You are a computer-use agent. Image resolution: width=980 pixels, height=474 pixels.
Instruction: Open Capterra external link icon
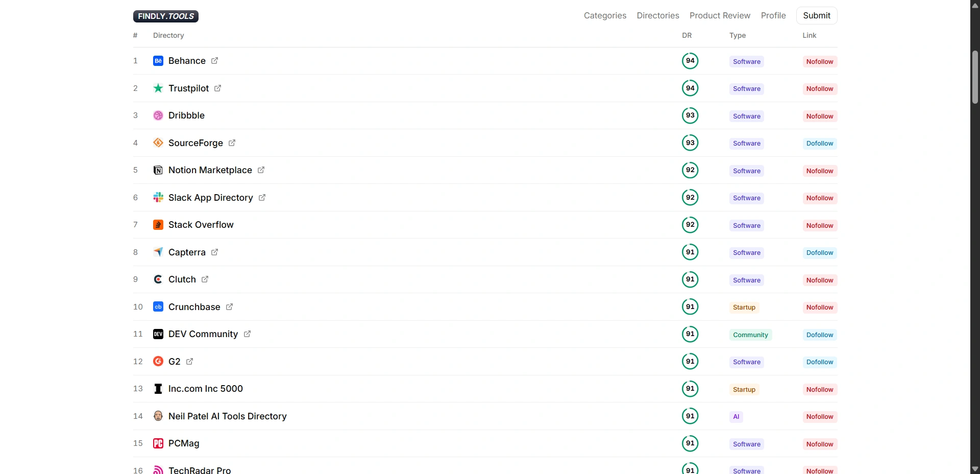214,252
